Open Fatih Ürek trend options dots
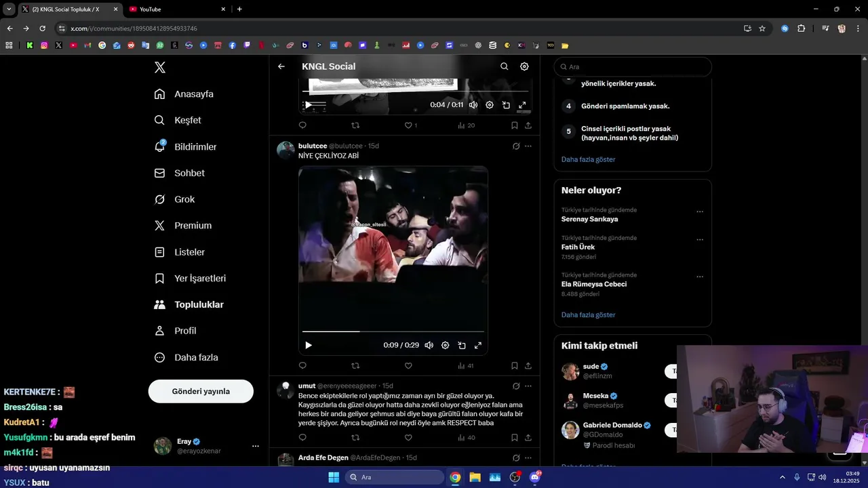 pos(700,239)
